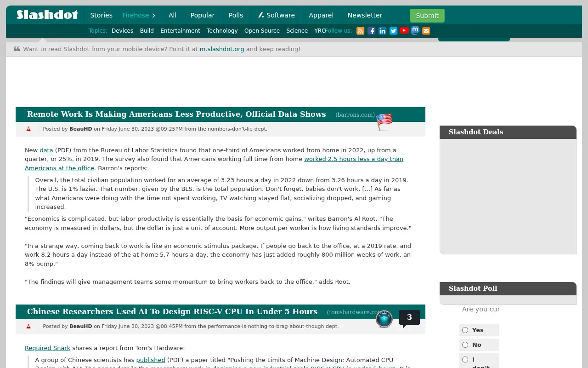Open the BLS "data" PDF link
588x368 pixels.
[46, 150]
